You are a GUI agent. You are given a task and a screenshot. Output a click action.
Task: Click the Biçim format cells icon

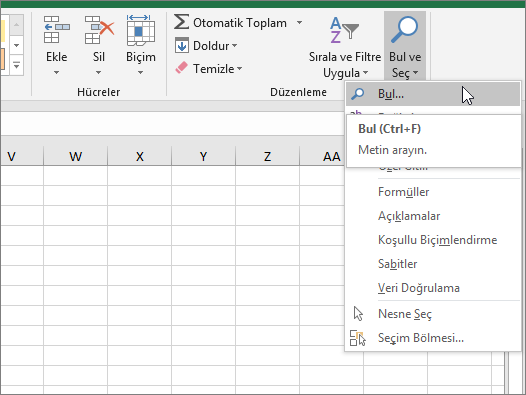[x=141, y=30]
